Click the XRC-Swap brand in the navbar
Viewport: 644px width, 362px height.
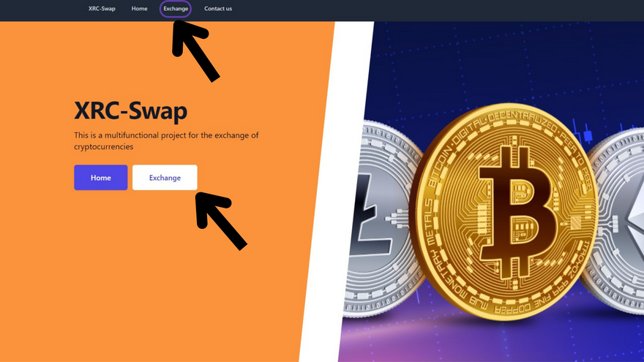pos(102,9)
